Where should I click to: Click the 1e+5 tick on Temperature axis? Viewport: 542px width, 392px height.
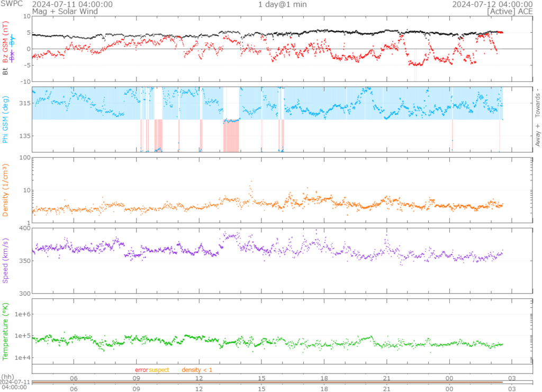tap(22, 336)
